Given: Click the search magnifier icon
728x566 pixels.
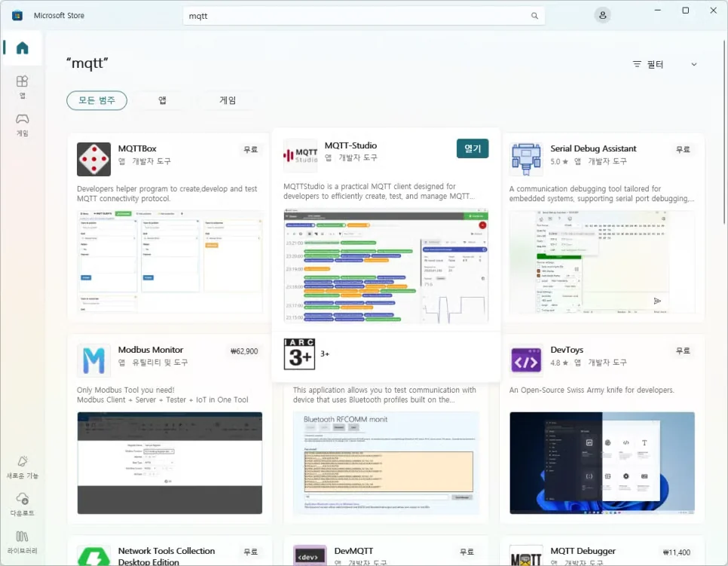Looking at the screenshot, I should (534, 16).
